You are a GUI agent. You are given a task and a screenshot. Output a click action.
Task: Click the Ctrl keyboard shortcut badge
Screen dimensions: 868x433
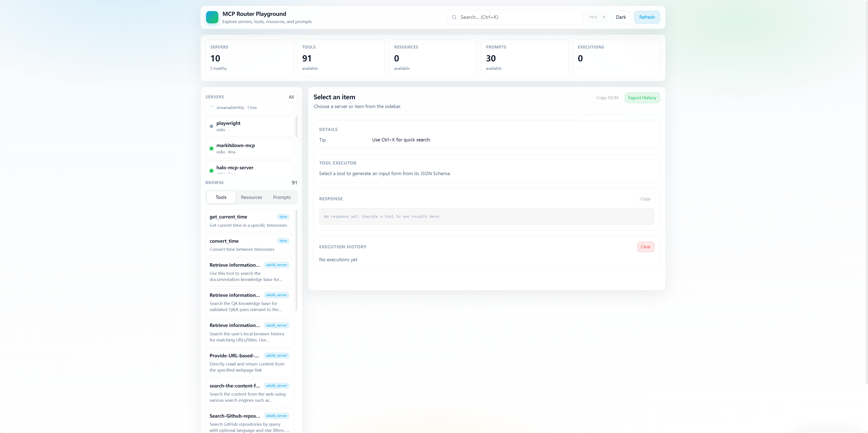[x=593, y=17]
